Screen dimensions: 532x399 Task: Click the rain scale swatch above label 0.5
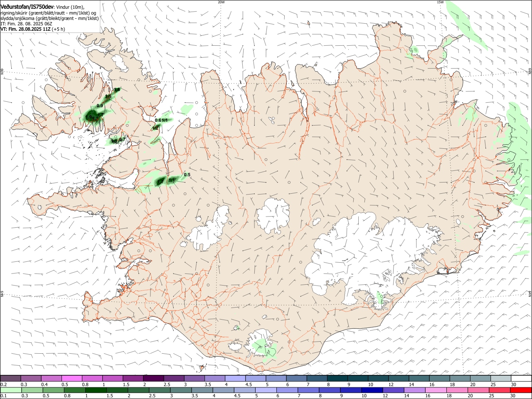(x=53, y=390)
